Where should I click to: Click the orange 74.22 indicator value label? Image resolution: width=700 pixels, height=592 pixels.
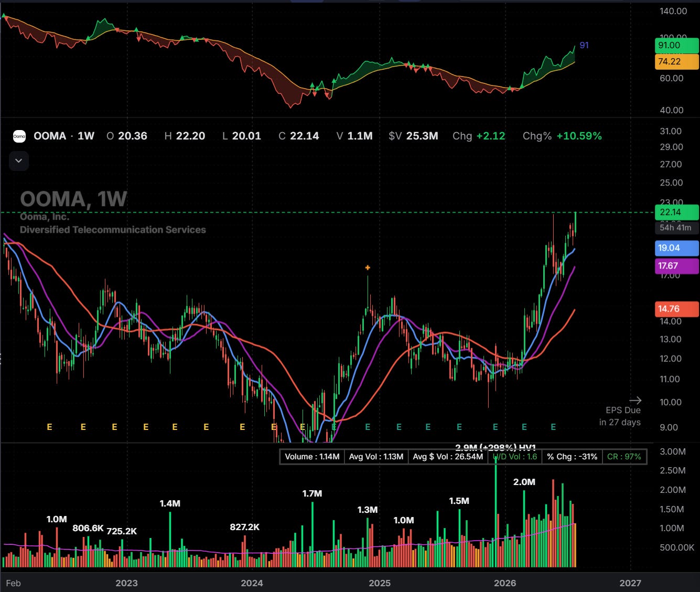pyautogui.click(x=676, y=61)
